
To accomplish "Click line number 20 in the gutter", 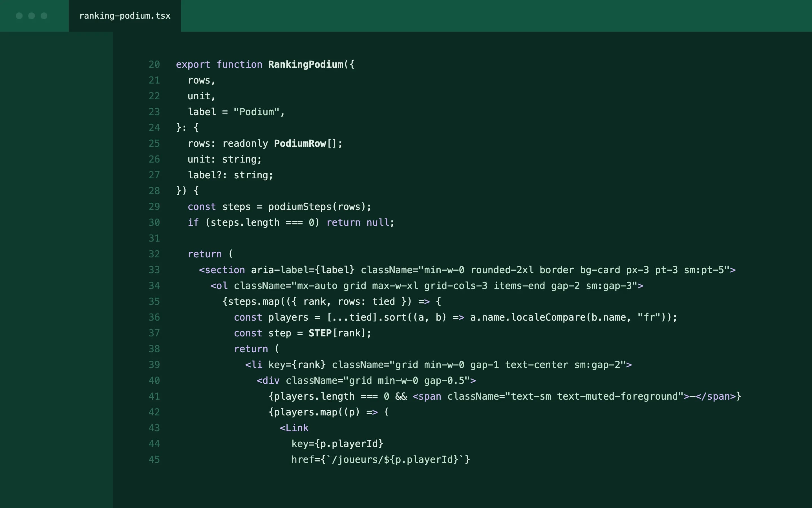I will coord(154,65).
